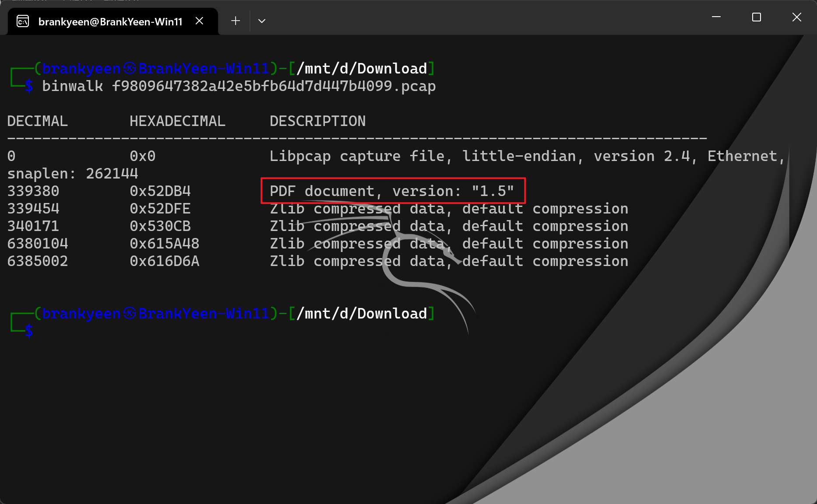Click the terminal icon in tab
This screenshot has height=504, width=817.
point(23,21)
